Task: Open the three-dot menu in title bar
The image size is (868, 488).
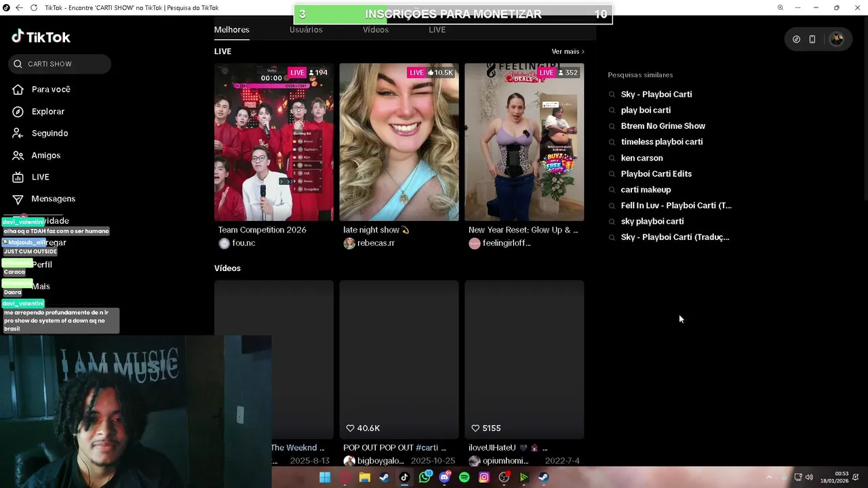Action: (x=797, y=7)
